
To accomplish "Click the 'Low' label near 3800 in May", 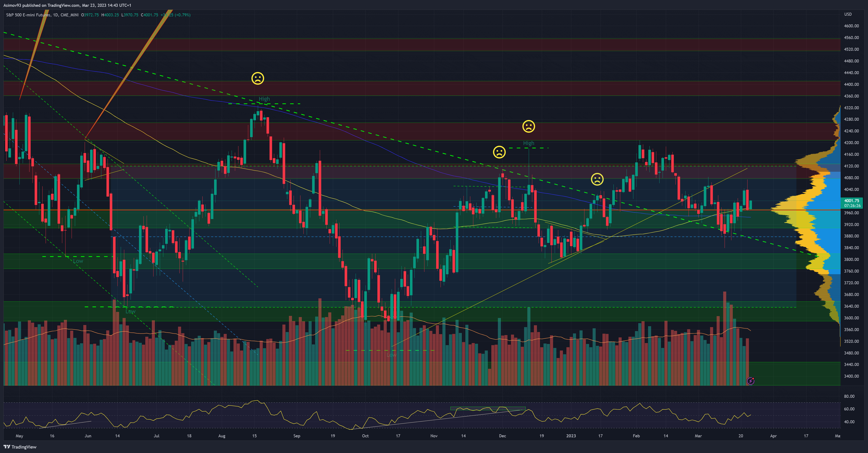I will click(78, 261).
